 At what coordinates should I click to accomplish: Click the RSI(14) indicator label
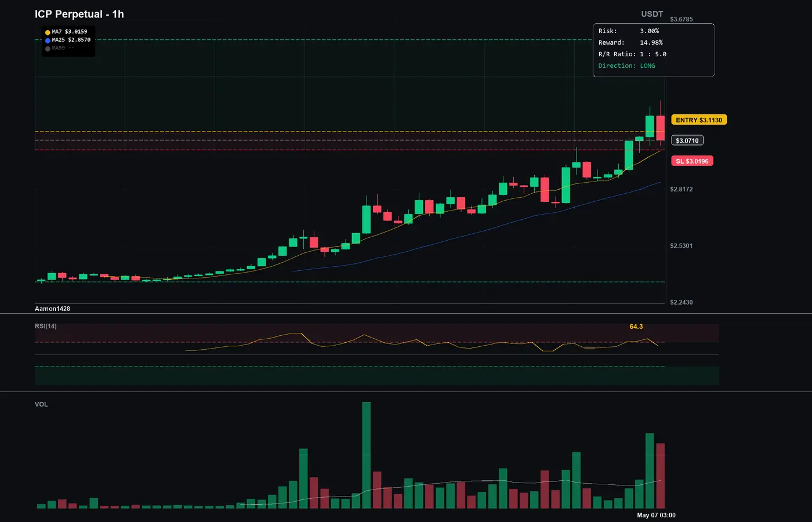click(x=46, y=326)
